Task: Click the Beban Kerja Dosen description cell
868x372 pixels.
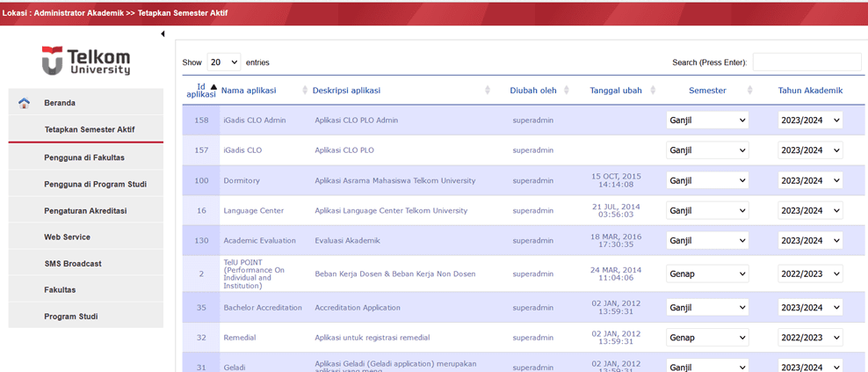Action: click(x=395, y=274)
